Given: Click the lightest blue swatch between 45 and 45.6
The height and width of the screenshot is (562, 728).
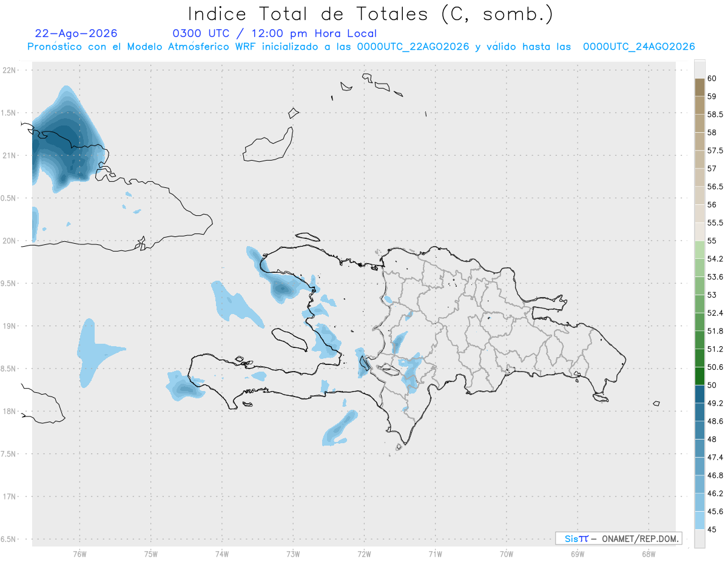Looking at the screenshot, I should point(699,520).
